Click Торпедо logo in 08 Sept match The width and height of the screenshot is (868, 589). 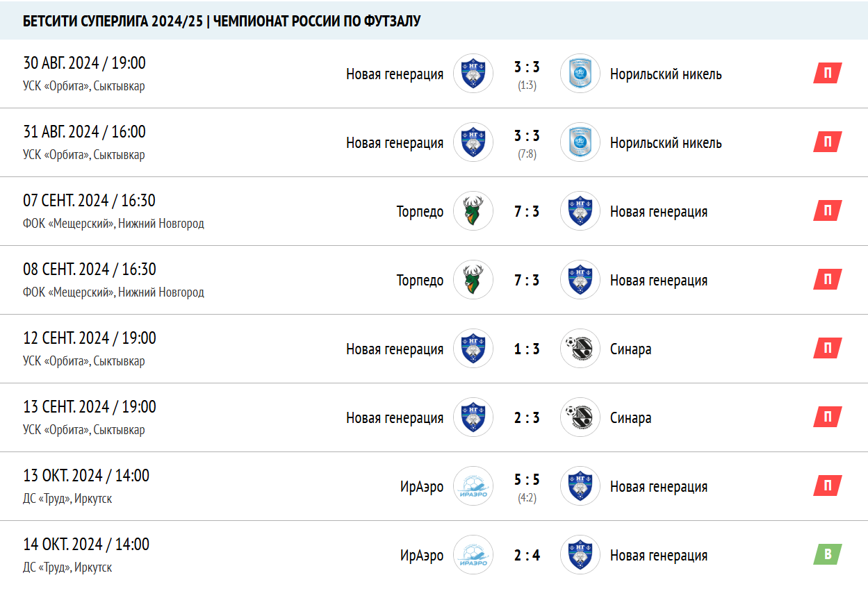tap(473, 280)
